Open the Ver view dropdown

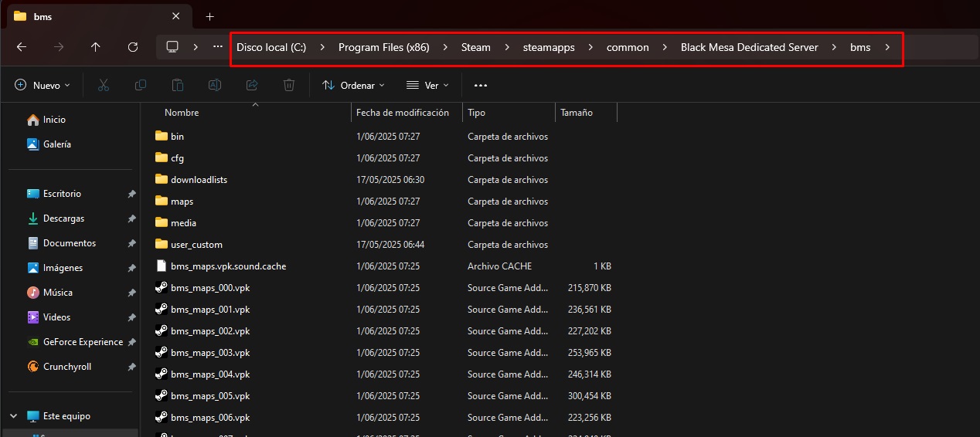(x=427, y=85)
